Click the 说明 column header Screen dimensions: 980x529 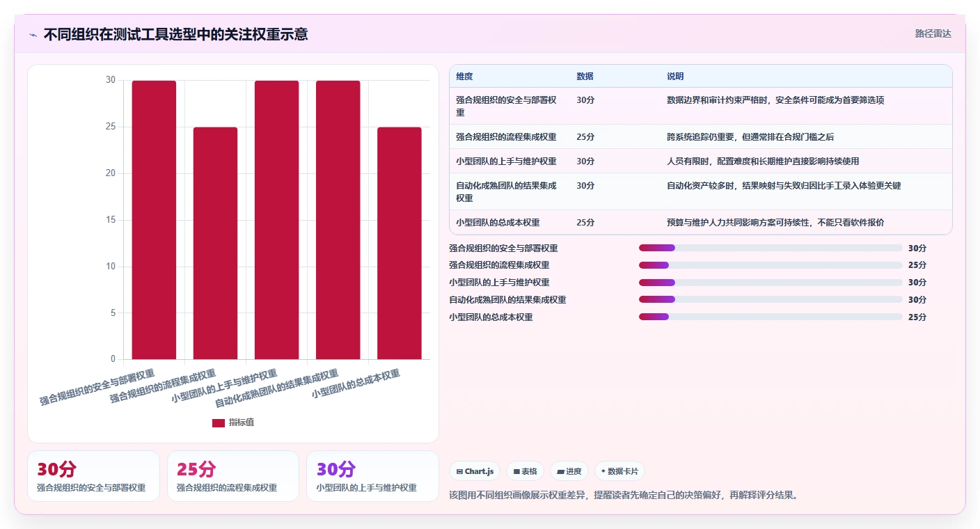[x=675, y=77]
